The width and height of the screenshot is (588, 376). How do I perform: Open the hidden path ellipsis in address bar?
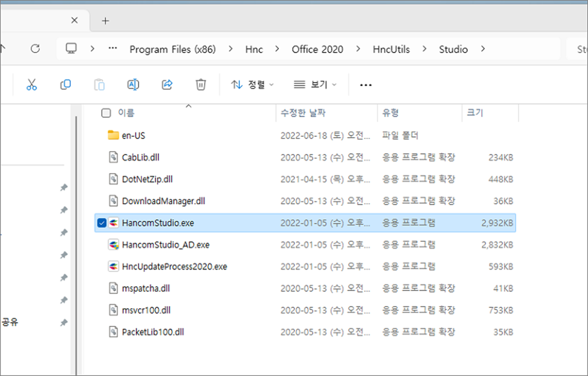pyautogui.click(x=112, y=49)
